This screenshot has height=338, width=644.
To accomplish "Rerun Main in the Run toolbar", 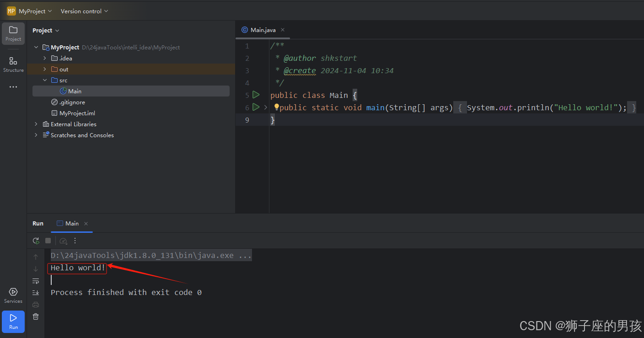I will [36, 241].
